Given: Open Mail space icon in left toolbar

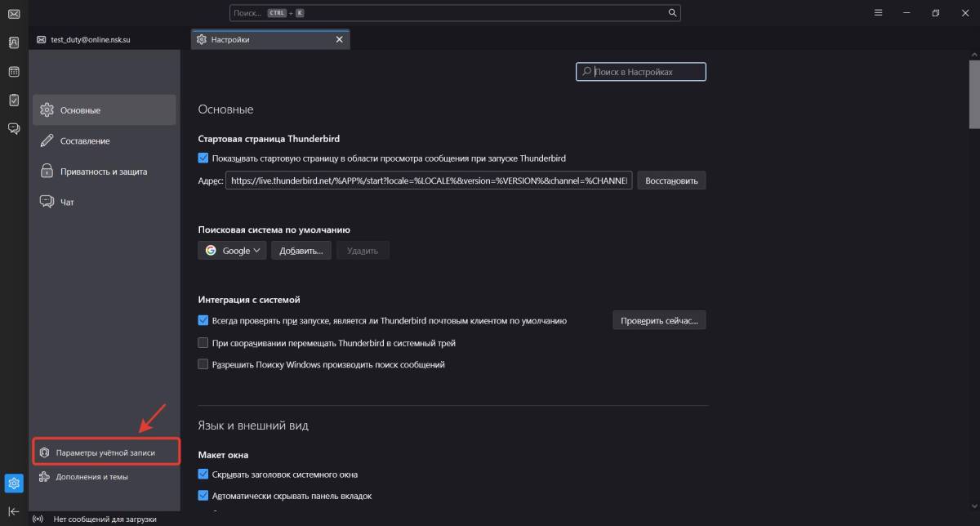Looking at the screenshot, I should click(14, 14).
